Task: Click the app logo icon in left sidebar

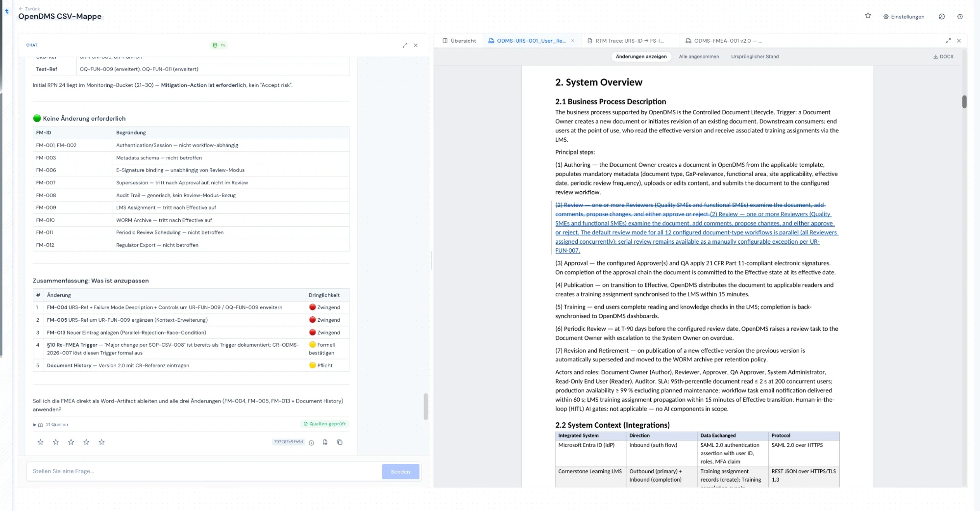Action: click(x=7, y=11)
